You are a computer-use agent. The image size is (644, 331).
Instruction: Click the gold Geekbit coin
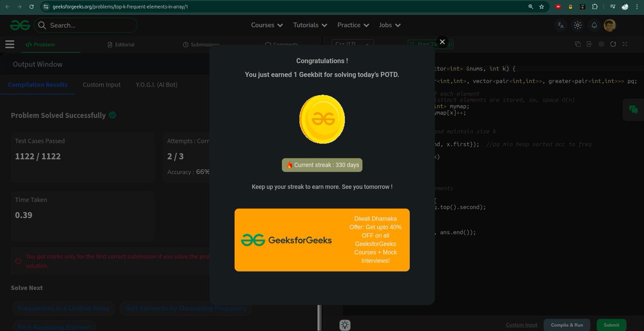(x=322, y=119)
